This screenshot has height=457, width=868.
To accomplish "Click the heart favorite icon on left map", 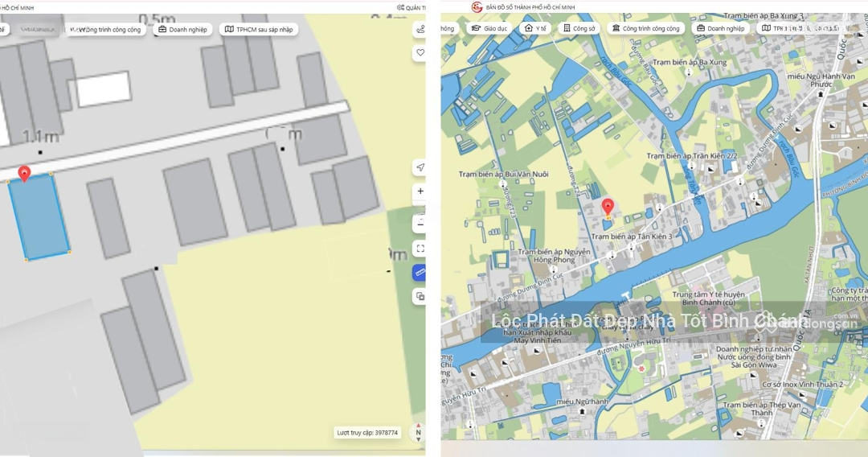I will (x=420, y=53).
